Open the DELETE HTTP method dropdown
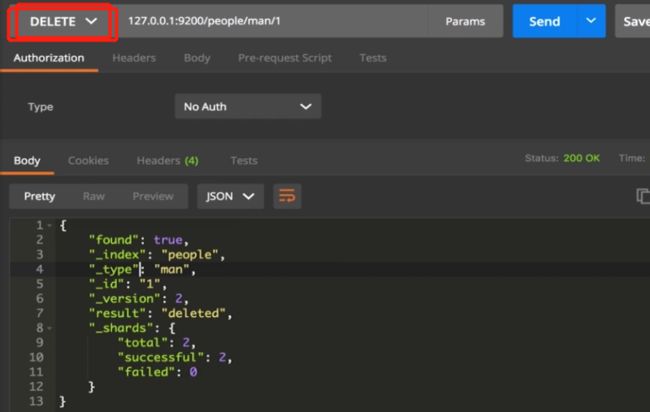 pyautogui.click(x=63, y=22)
